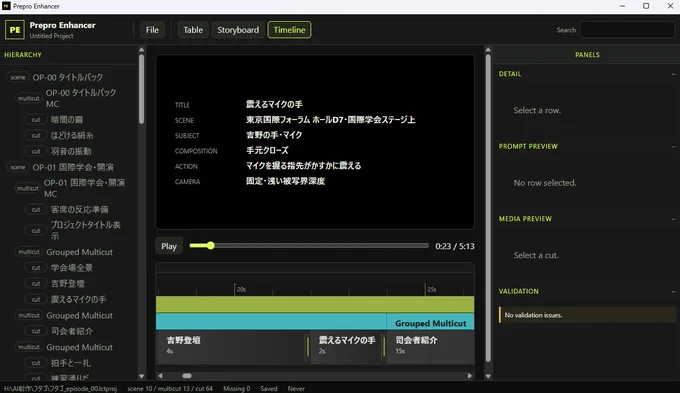680x393 pixels.
Task: Select the cut 客席の反応準備
Action: click(79, 210)
